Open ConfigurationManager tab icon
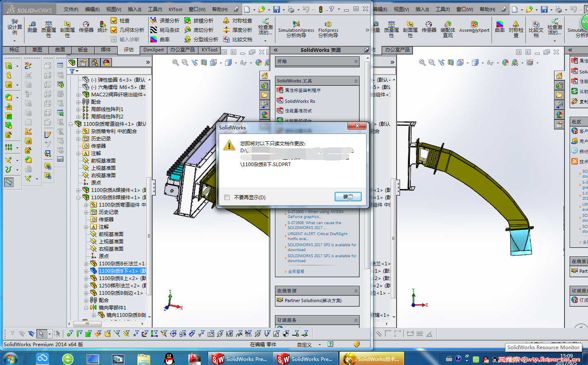This screenshot has height=365, width=588. (x=95, y=62)
